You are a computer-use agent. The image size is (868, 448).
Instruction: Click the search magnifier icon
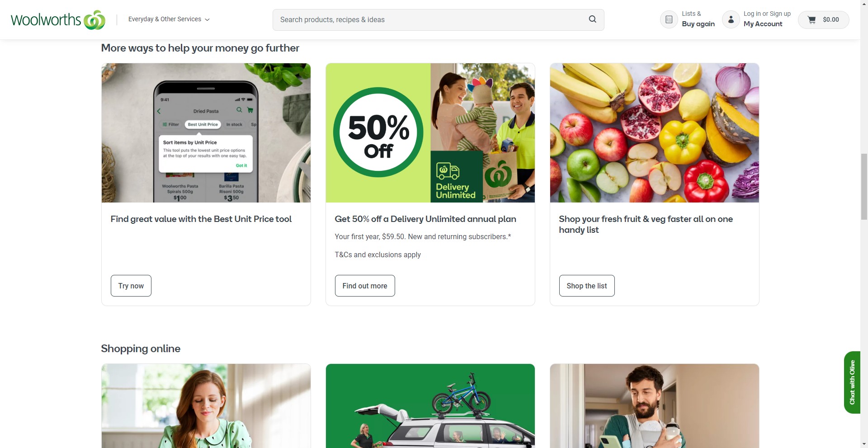[x=592, y=19]
